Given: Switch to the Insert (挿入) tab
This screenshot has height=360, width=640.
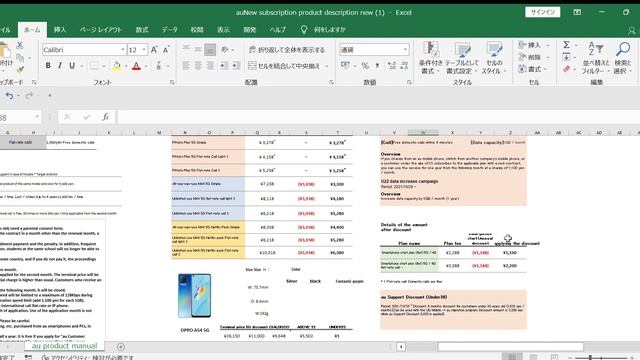Looking at the screenshot, I should [x=60, y=30].
